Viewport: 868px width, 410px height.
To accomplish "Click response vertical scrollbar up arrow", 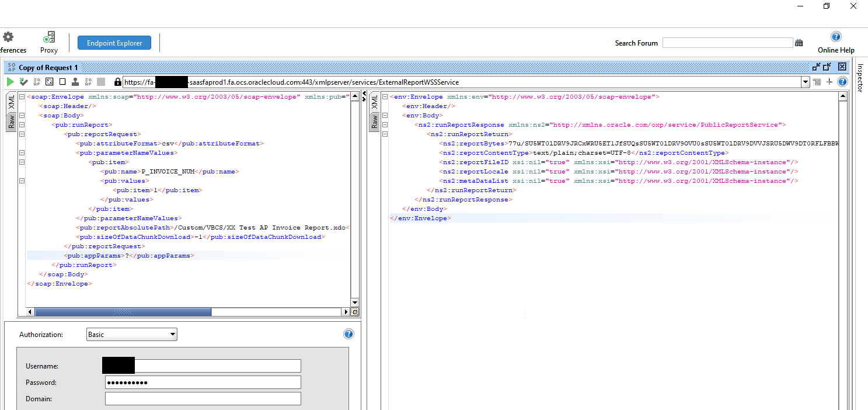I will (x=842, y=96).
